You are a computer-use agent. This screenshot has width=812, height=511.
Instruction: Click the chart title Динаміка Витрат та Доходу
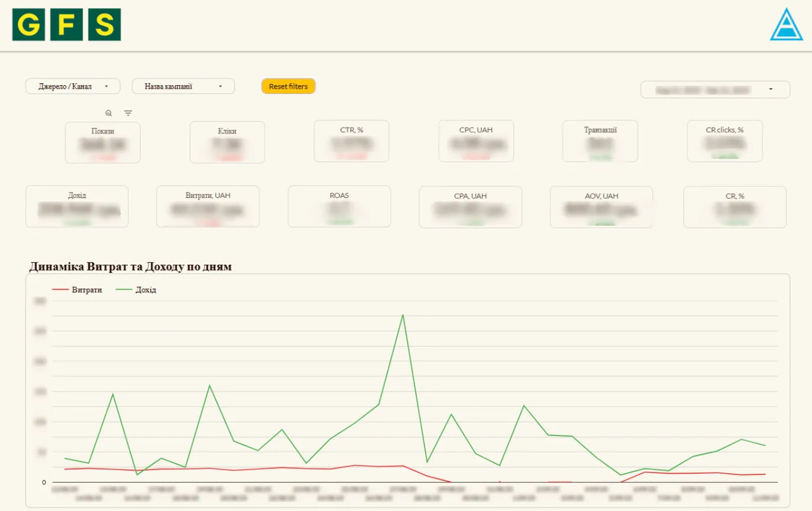point(131,266)
